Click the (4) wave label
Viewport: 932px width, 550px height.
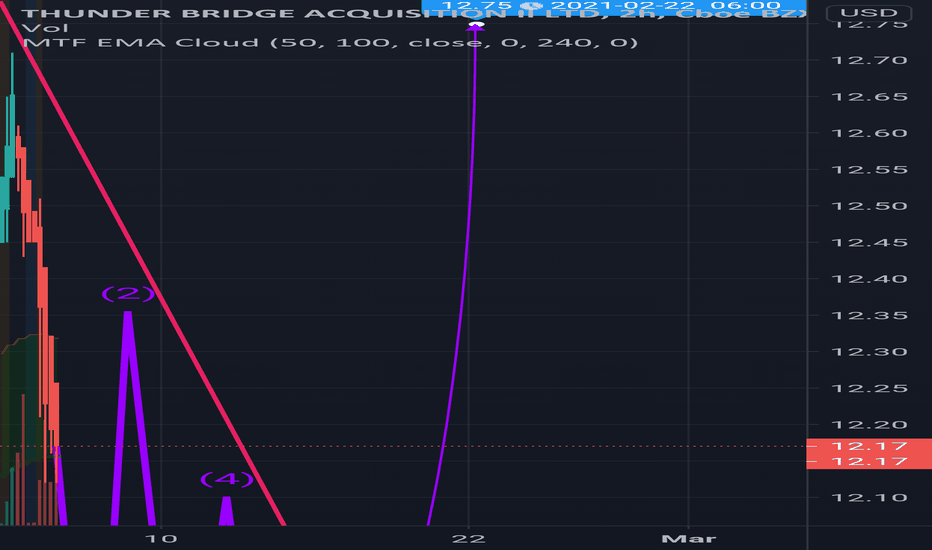(x=226, y=479)
